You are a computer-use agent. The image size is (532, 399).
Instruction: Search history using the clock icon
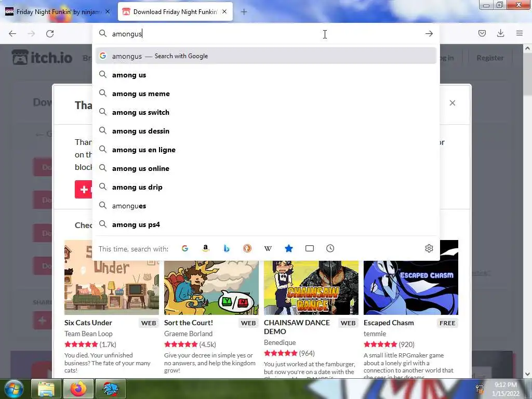(330, 248)
